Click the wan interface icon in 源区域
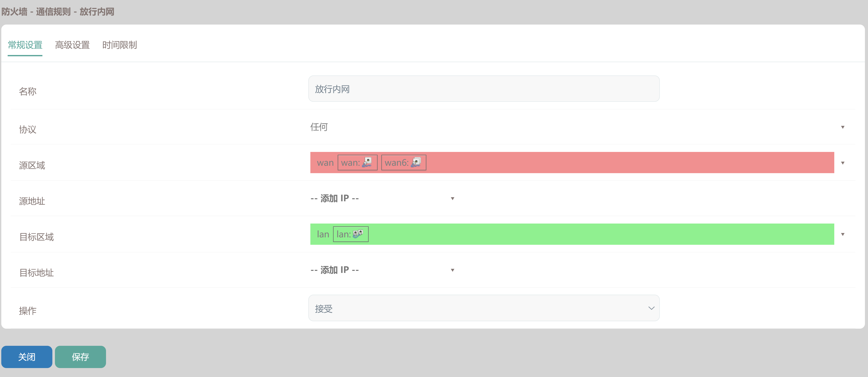 367,162
